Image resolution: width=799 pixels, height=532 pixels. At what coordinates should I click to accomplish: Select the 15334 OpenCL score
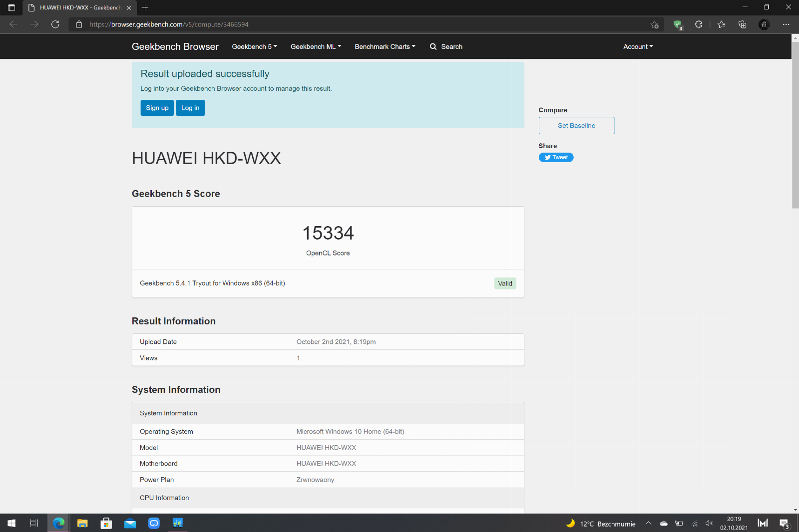point(328,233)
